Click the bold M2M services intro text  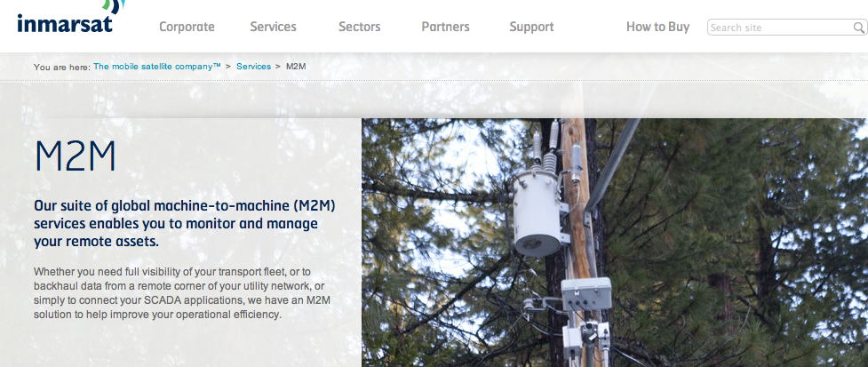point(184,223)
